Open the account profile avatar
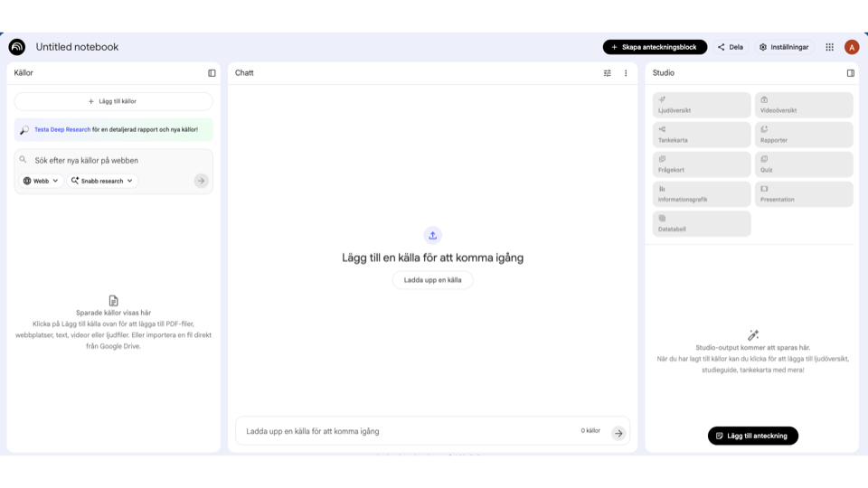868x488 pixels. (x=852, y=47)
